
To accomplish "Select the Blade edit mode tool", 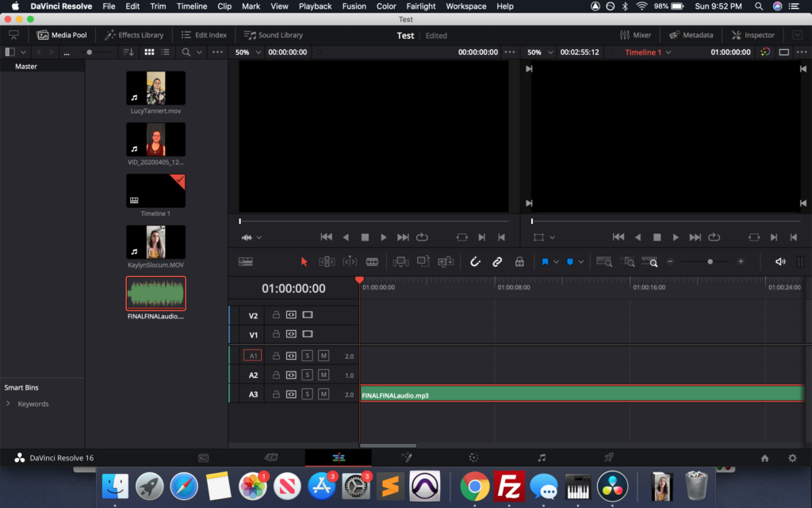I will pos(372,261).
